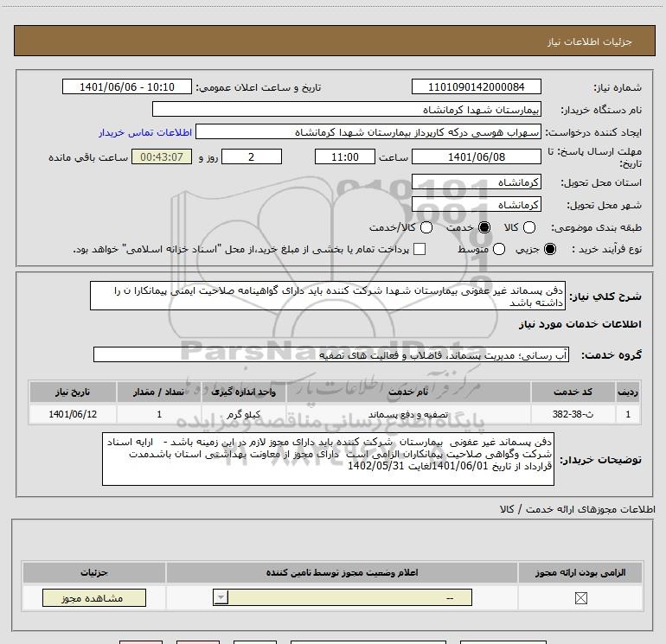Click the remaining days field showing 2
666x644 pixels.
252,156
